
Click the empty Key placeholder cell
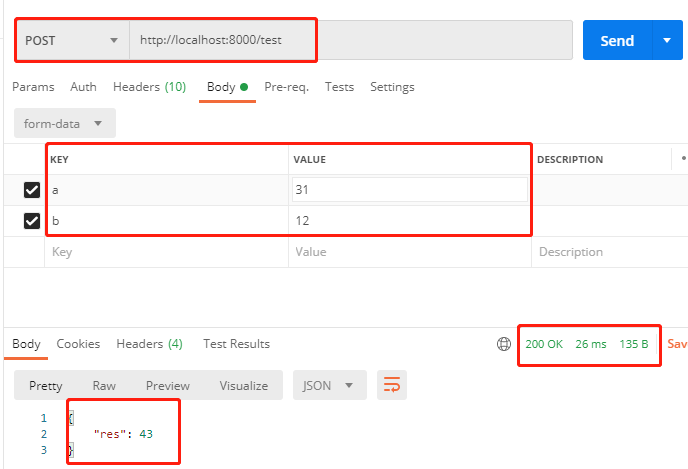click(x=167, y=252)
